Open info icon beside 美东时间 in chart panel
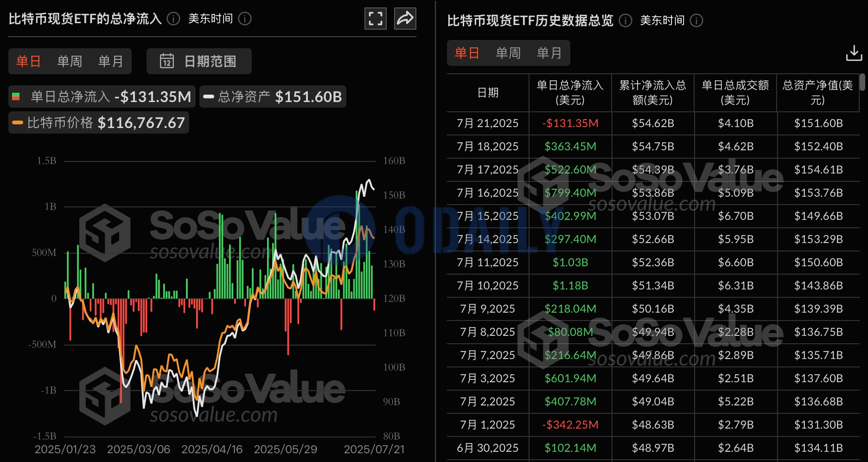868x462 pixels. click(x=245, y=19)
